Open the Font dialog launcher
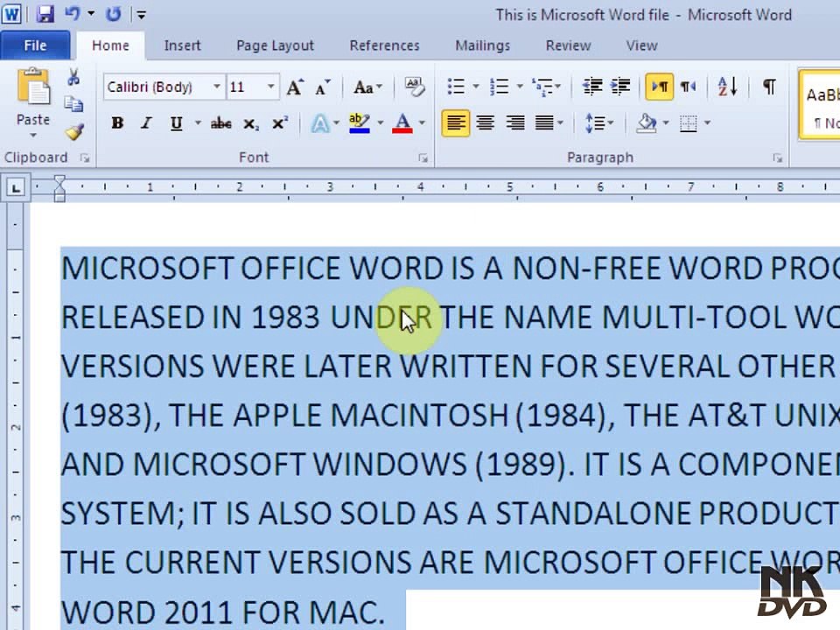Image resolution: width=840 pixels, height=630 pixels. tap(423, 158)
